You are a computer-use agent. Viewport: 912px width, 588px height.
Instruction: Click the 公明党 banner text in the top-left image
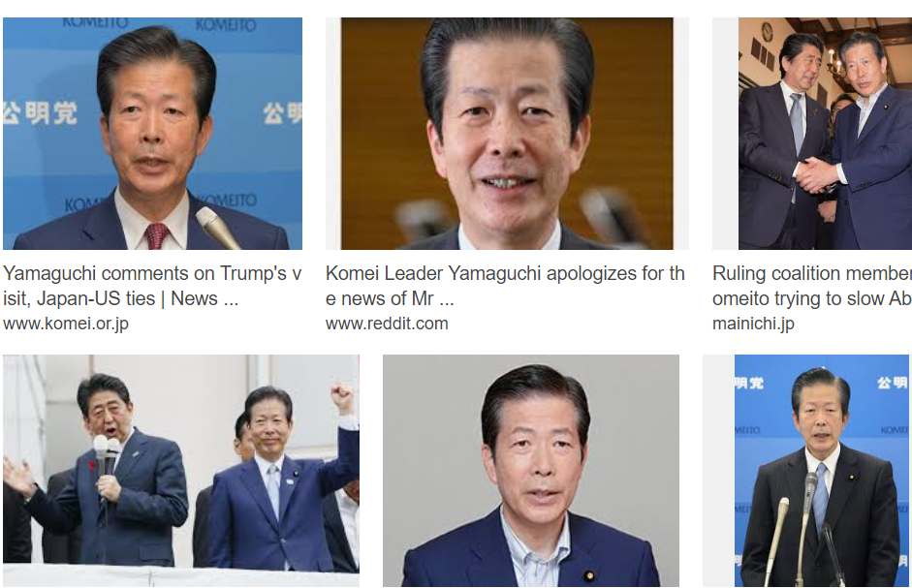click(x=41, y=112)
